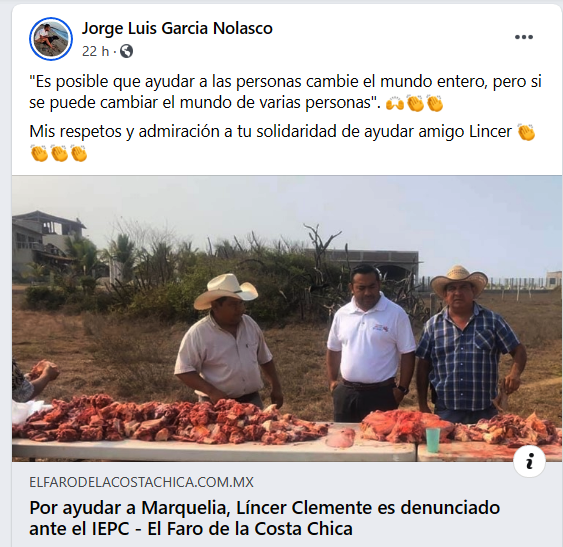Click the man in white cowboy hat in photo
563x547 pixels.
[228, 340]
